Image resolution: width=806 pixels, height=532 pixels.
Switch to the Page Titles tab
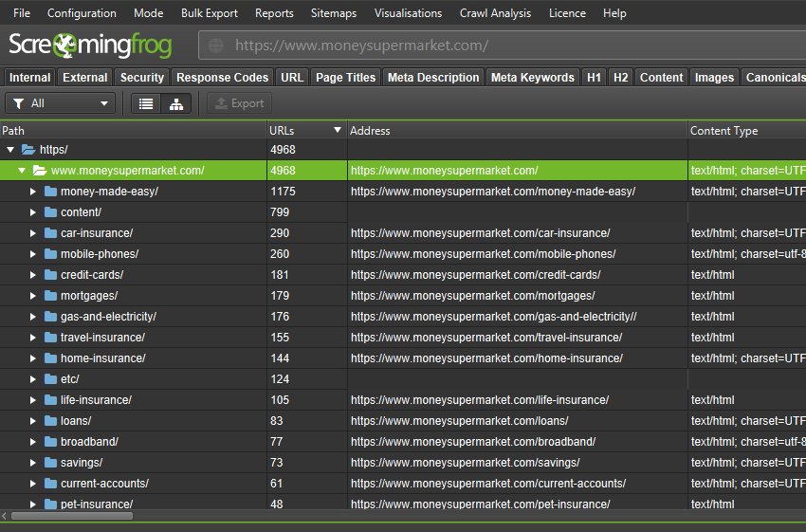click(x=345, y=78)
